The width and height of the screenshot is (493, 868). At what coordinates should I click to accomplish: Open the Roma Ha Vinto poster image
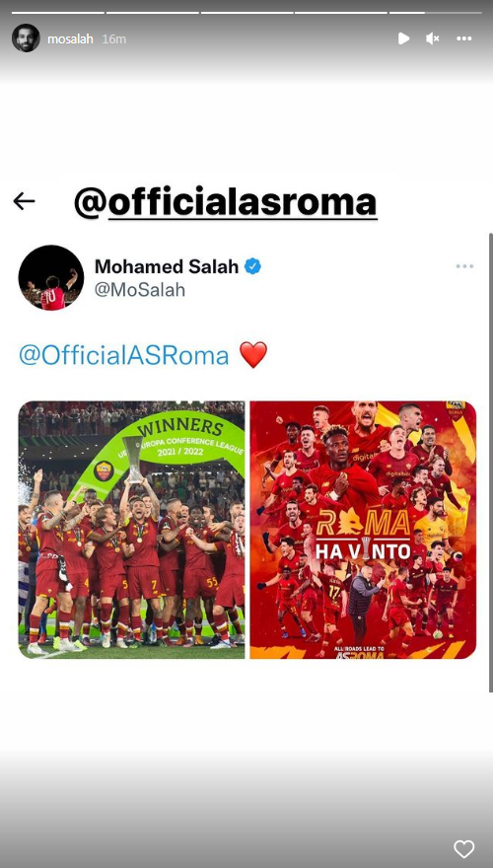[x=363, y=530]
